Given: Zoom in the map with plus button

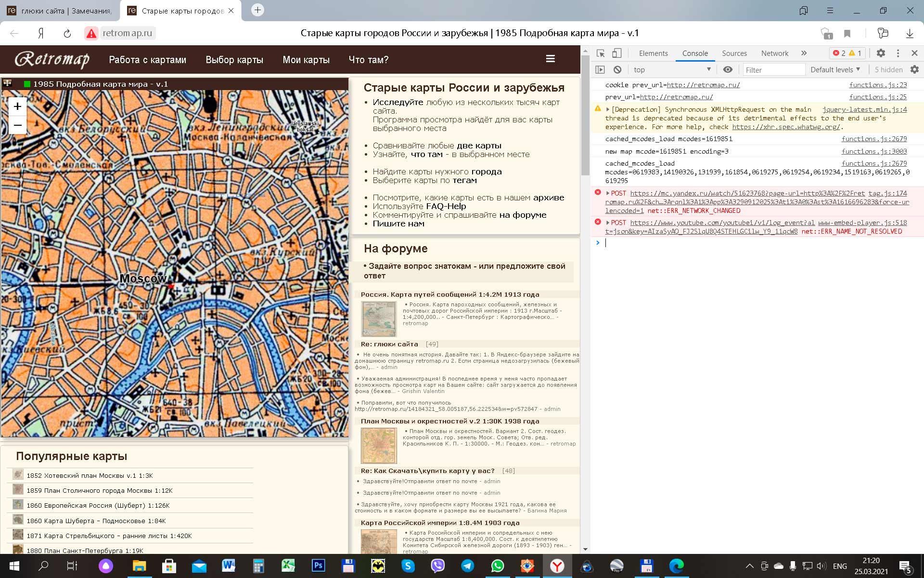Looking at the screenshot, I should click(x=18, y=106).
